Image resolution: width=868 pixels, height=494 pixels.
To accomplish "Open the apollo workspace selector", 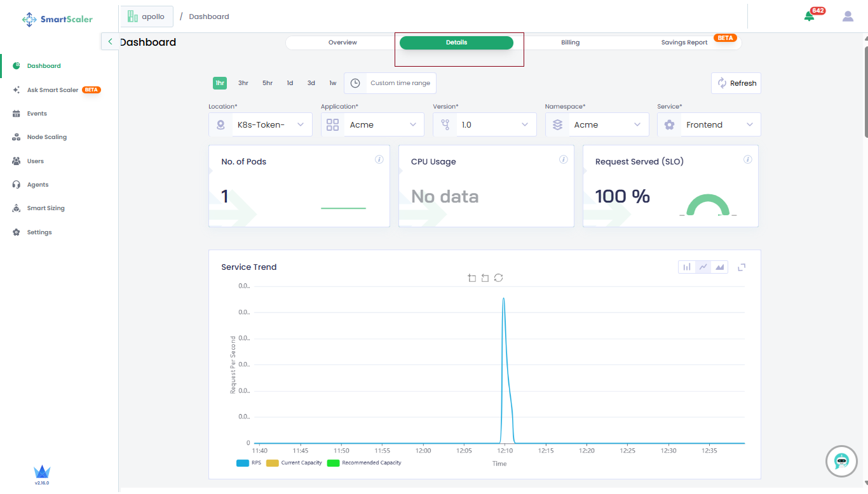I will [147, 17].
